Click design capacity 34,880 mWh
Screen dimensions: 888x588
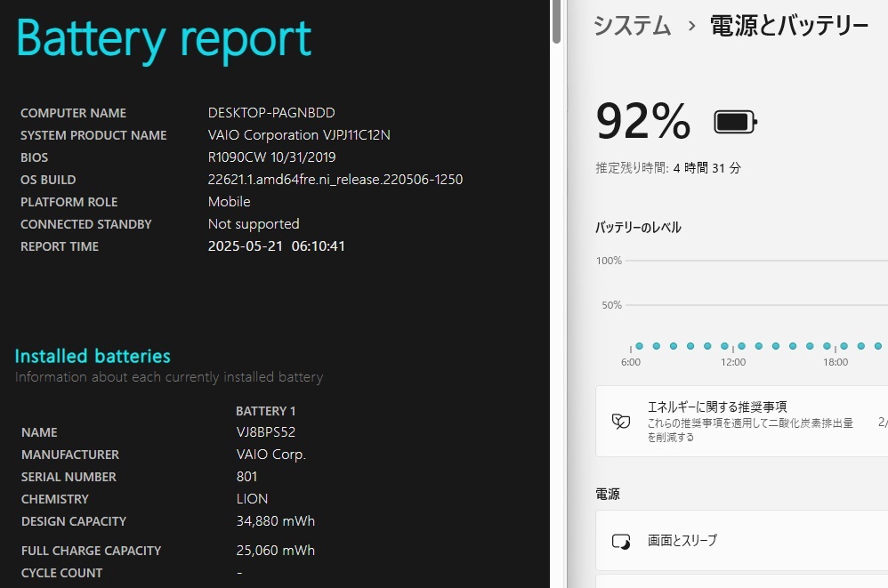point(275,520)
